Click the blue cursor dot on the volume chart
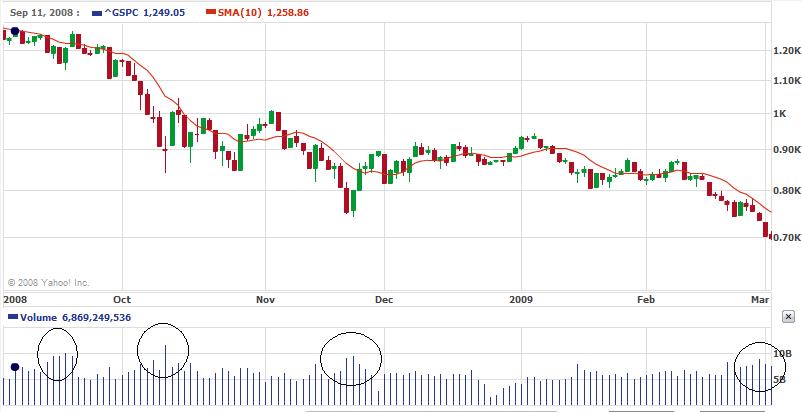The image size is (802, 412). pyautogui.click(x=15, y=367)
